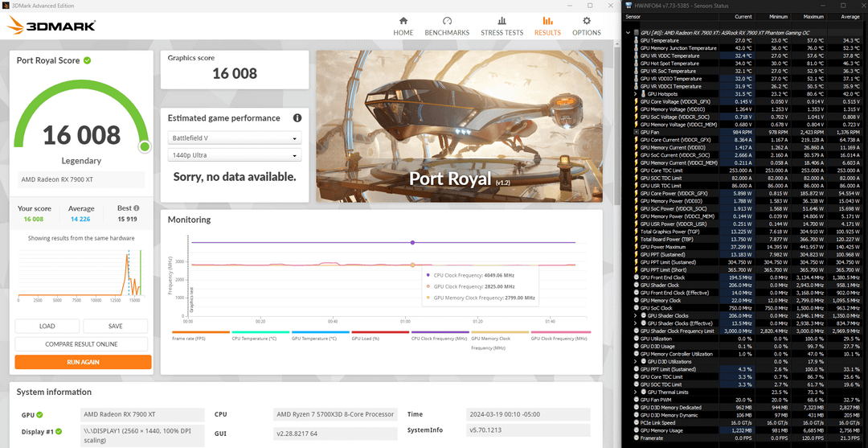868x448 pixels.
Task: Click the icon beside Framerate row
Action: [x=636, y=438]
